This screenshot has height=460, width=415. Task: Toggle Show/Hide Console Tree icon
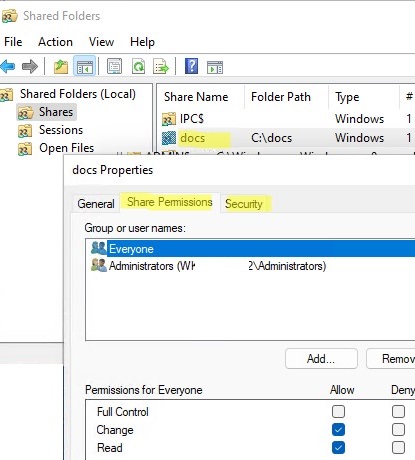click(84, 67)
